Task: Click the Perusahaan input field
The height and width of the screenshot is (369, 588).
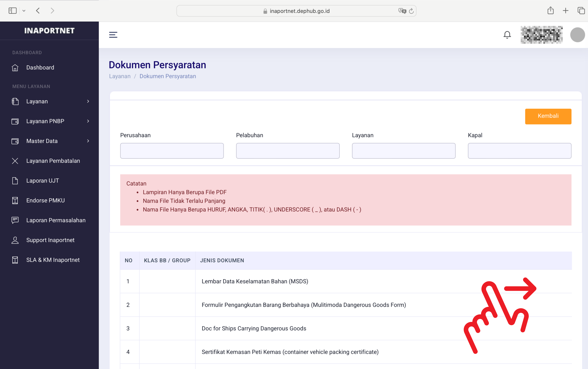Action: coord(172,151)
